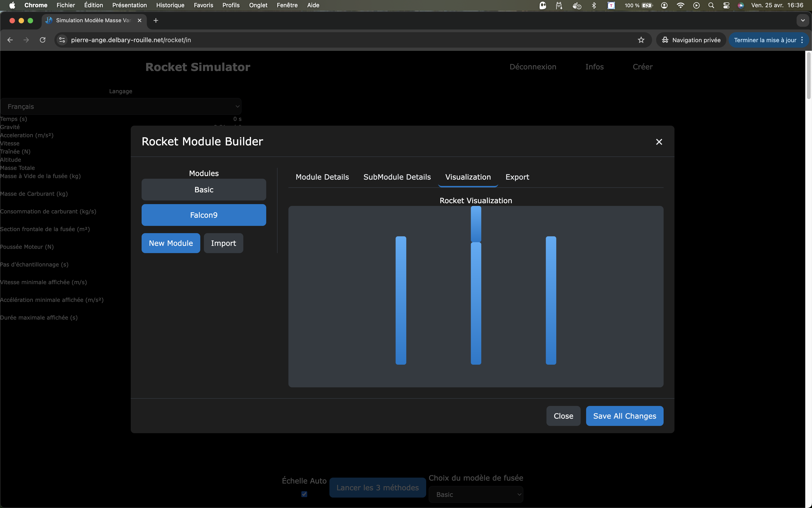Click the user account menu bar icon

[x=664, y=5]
